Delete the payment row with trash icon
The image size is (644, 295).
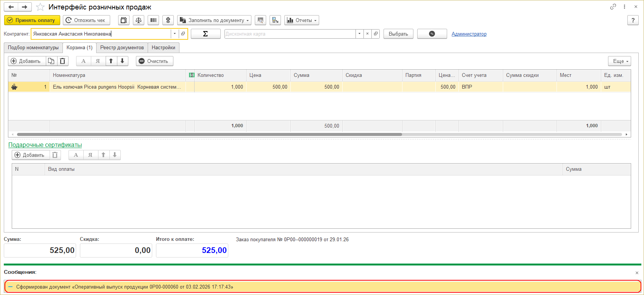pyautogui.click(x=55, y=155)
